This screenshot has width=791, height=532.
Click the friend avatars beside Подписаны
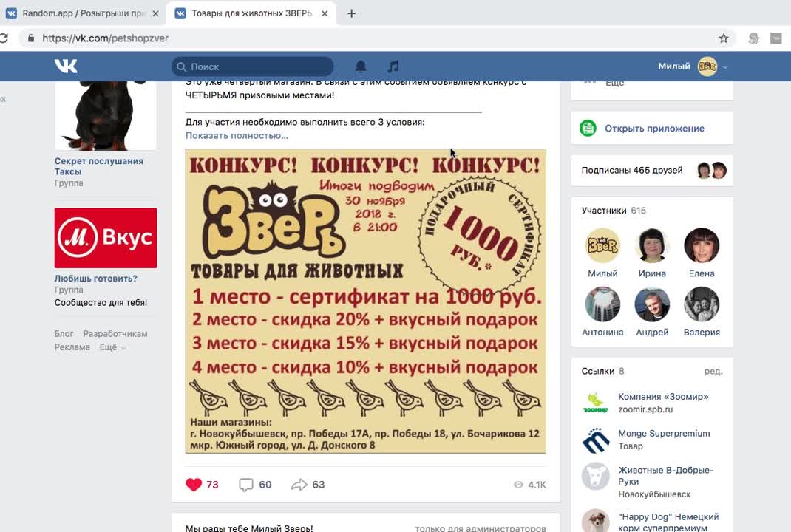click(711, 171)
